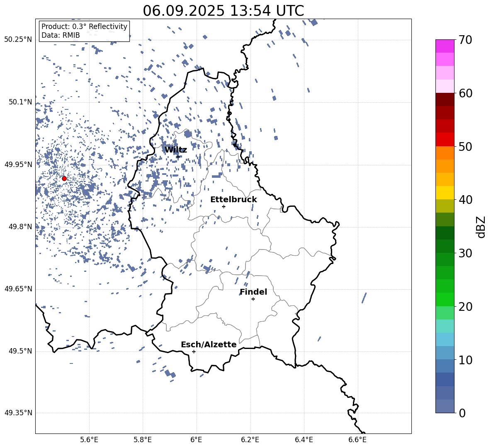Click the timestamp title 06.09.2025 13:54 UTC

[x=223, y=11]
